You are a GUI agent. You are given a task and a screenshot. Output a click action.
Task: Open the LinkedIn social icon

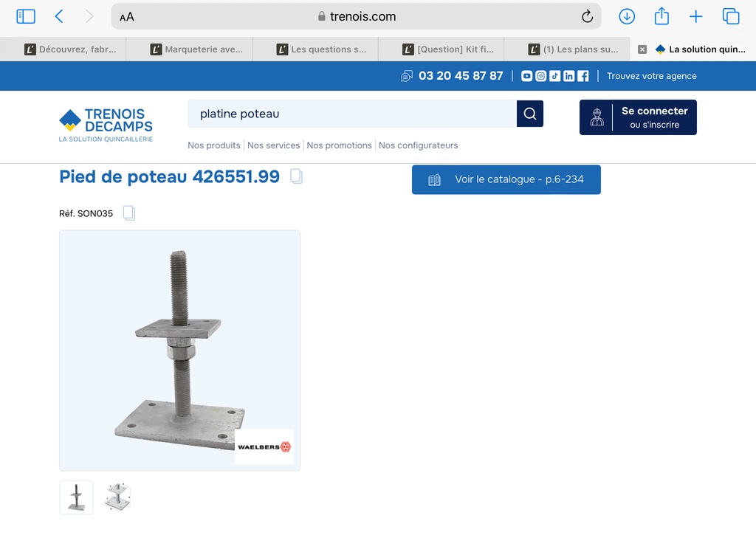click(569, 76)
